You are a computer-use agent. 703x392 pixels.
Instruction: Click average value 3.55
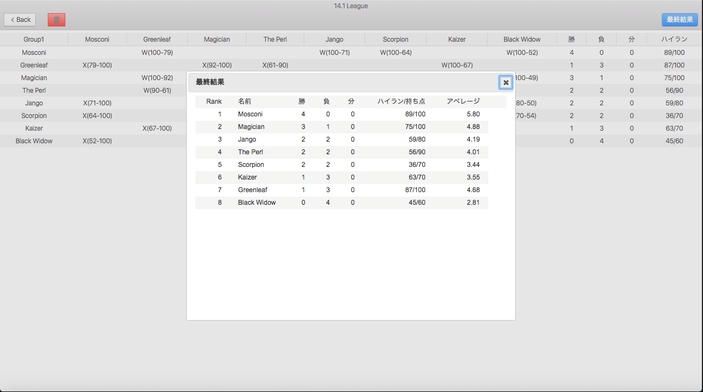[x=473, y=177]
